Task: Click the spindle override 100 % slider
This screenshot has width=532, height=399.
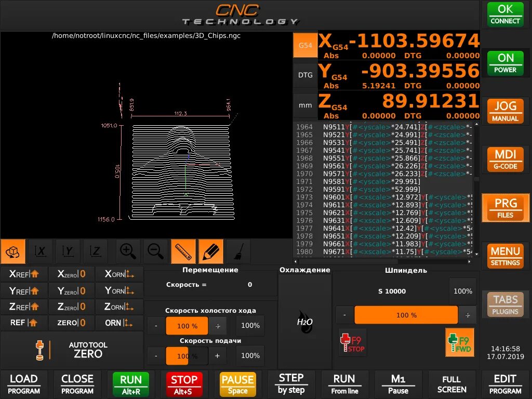Action: click(x=406, y=315)
